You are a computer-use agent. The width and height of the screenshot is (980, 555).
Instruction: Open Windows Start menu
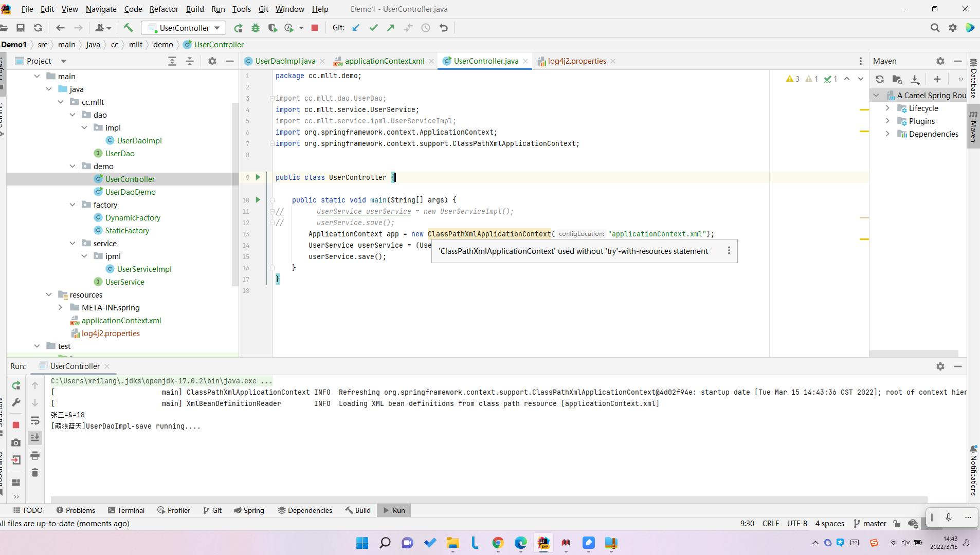362,543
